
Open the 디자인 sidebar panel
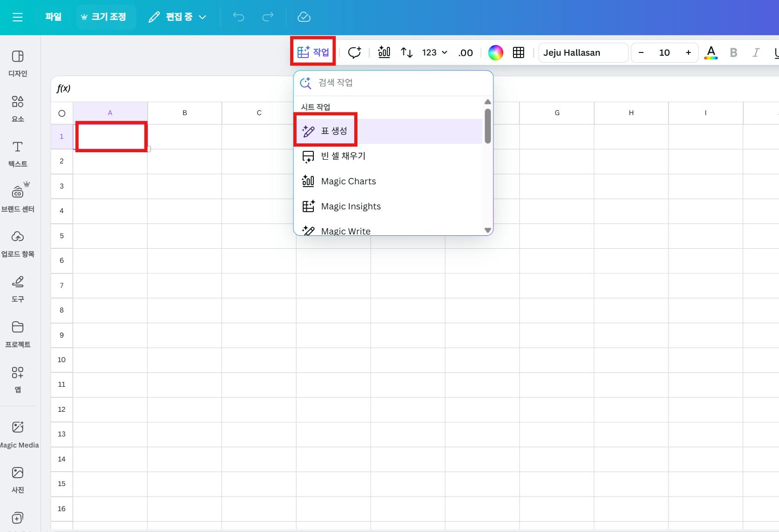pyautogui.click(x=18, y=64)
